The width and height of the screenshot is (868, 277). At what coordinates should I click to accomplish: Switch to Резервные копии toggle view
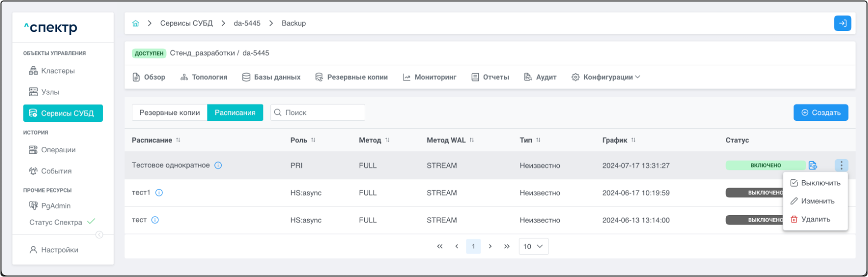pos(170,113)
